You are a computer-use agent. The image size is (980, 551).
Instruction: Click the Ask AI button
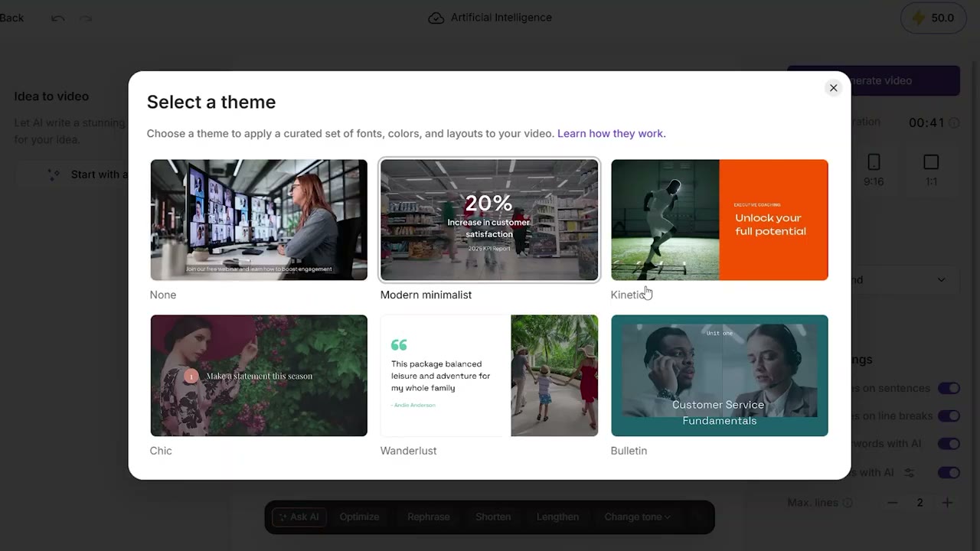(x=299, y=517)
